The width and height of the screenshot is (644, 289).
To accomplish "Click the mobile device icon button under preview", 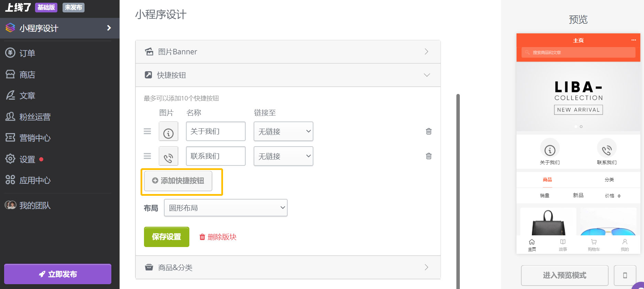I will click(625, 275).
